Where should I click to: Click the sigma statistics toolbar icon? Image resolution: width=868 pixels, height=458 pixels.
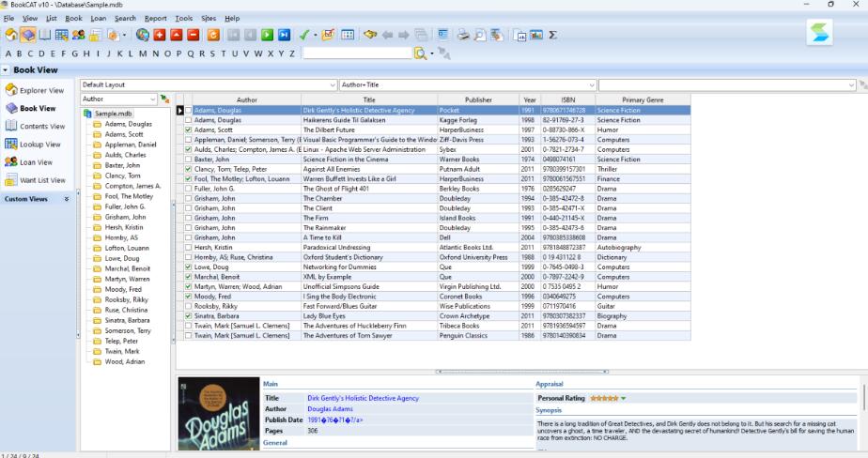click(x=552, y=35)
